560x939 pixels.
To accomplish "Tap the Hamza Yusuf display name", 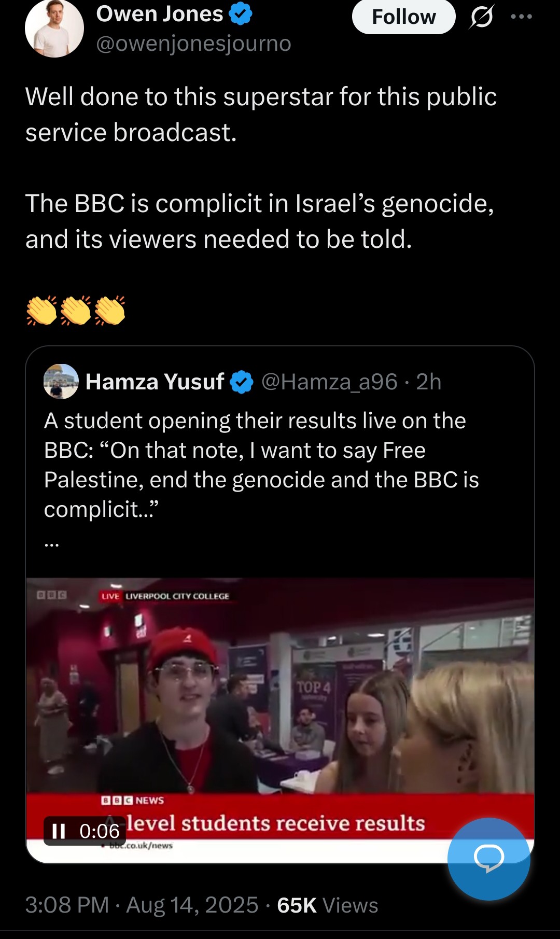I will 155,382.
